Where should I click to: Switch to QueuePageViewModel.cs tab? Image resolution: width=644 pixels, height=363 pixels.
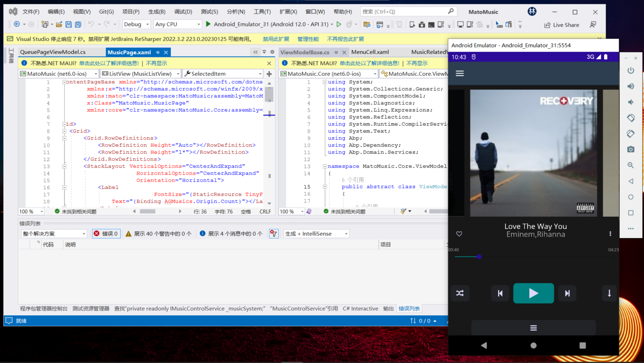[x=53, y=52]
